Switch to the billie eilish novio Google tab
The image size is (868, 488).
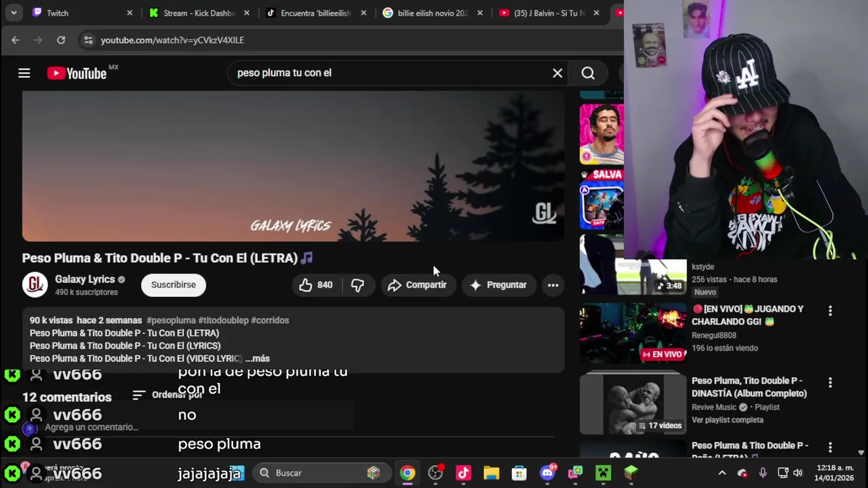(433, 13)
